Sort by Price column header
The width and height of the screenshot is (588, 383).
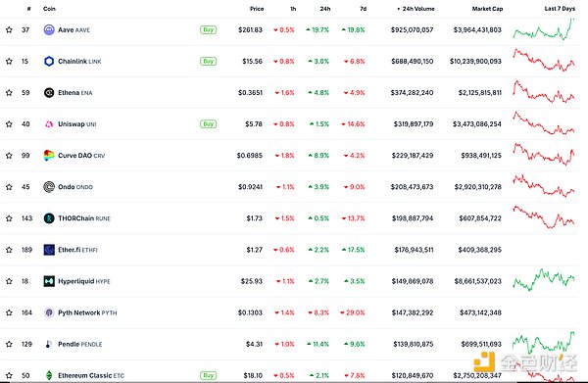pos(257,9)
